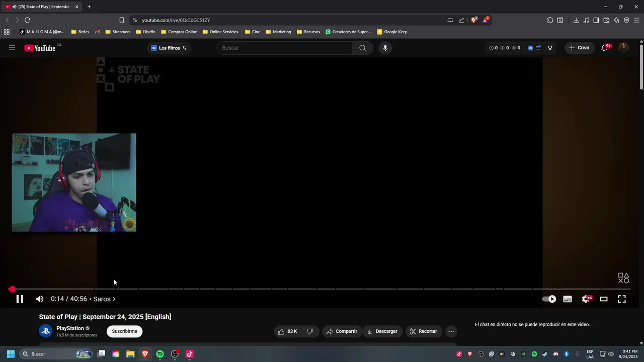Mute the video volume
The width and height of the screenshot is (644, 362).
pyautogui.click(x=40, y=299)
